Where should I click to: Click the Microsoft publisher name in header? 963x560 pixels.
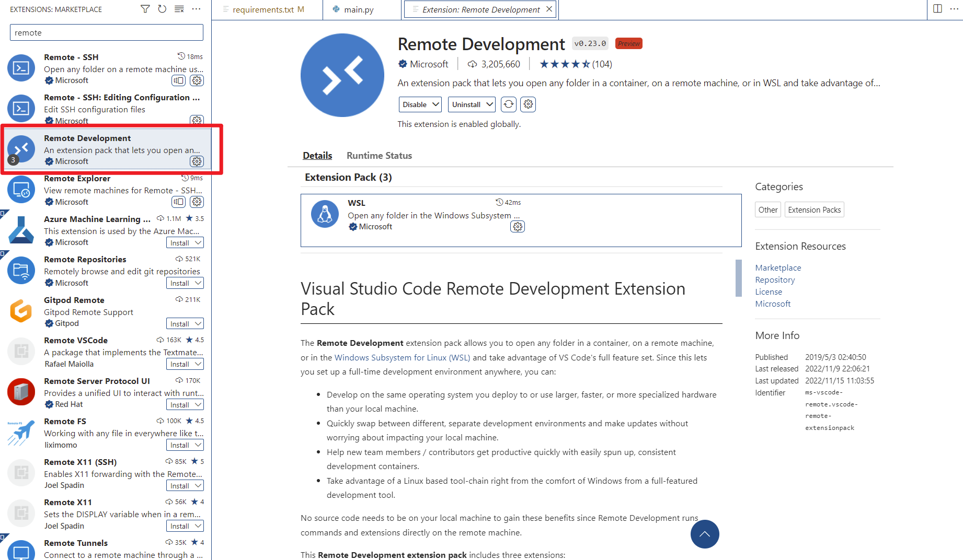tap(429, 64)
